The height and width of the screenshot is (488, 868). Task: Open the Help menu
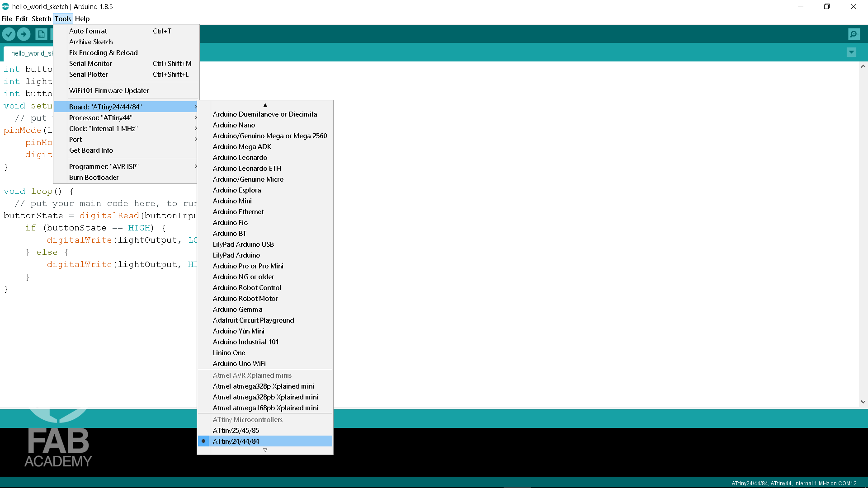coord(82,19)
